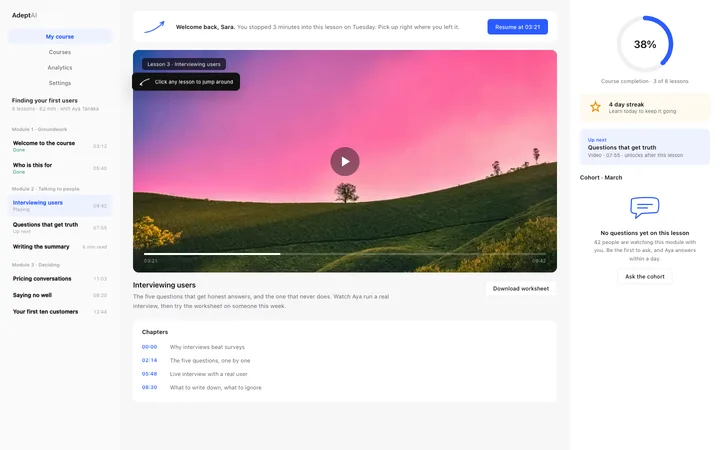The height and width of the screenshot is (450, 720).
Task: Open the Writing the summary lesson
Action: pos(60,247)
